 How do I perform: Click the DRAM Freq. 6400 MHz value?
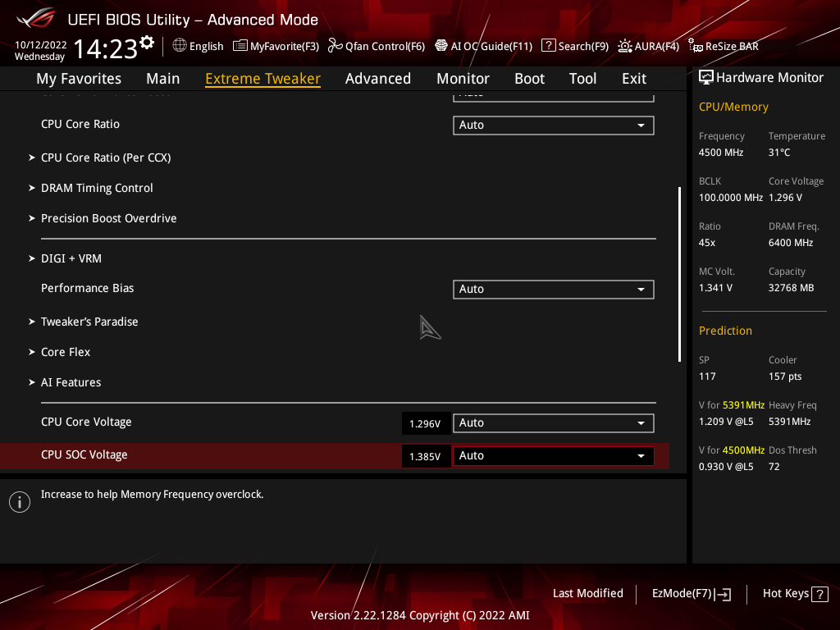coord(791,243)
